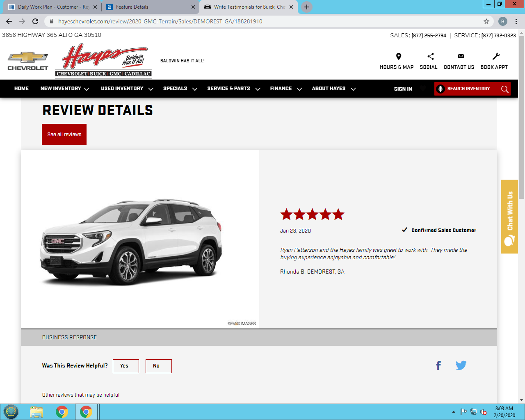
Task: Open the Service & Parts dropdown menu
Action: click(x=233, y=89)
